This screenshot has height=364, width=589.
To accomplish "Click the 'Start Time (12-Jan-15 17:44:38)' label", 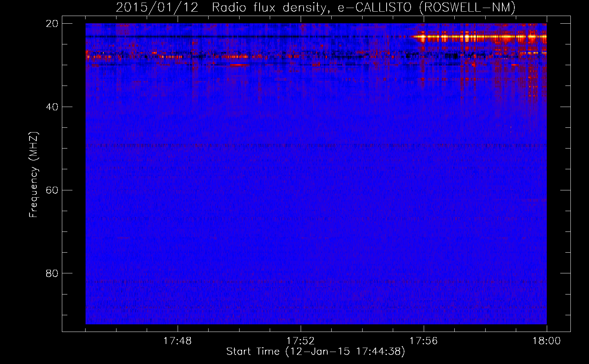I will [x=316, y=352].
